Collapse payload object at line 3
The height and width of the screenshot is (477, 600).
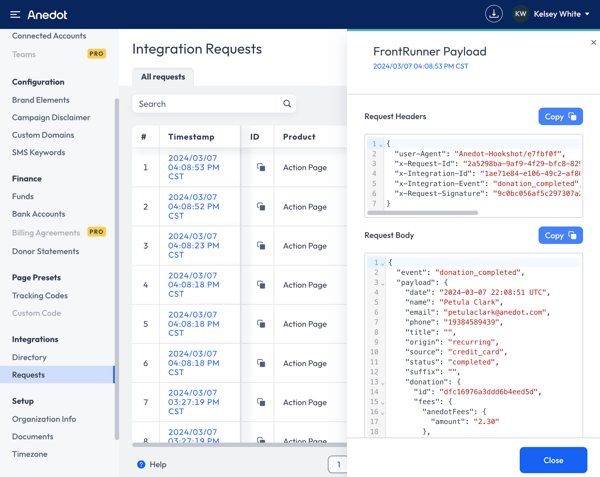coord(382,283)
